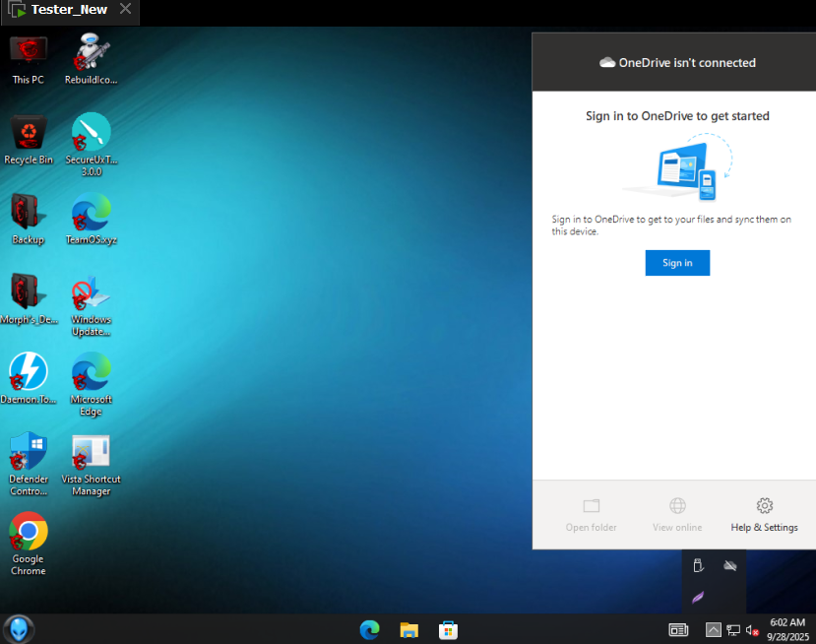Launch Microsoft Store from the taskbar
816x644 pixels.
[448, 629]
